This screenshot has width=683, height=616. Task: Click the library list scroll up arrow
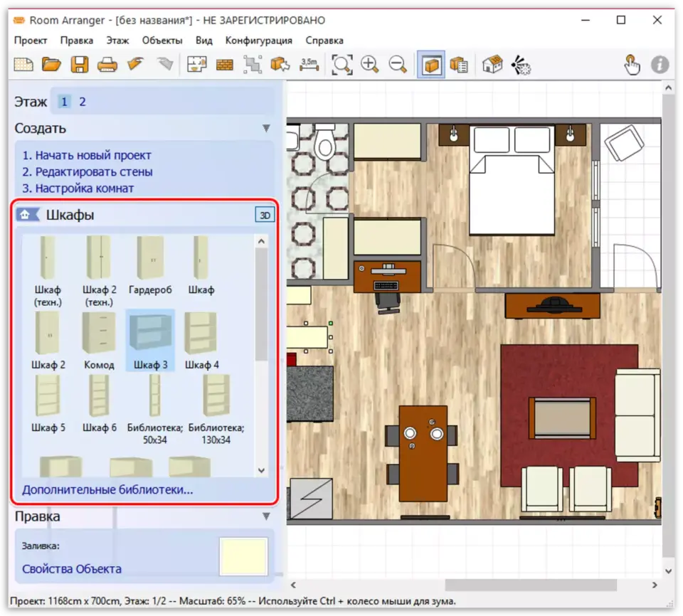261,241
